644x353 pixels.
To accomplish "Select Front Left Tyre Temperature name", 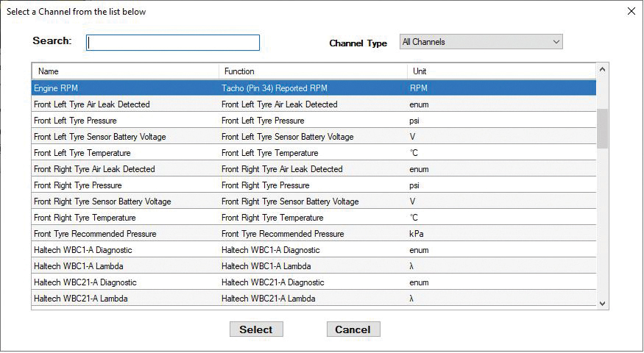I will [82, 153].
